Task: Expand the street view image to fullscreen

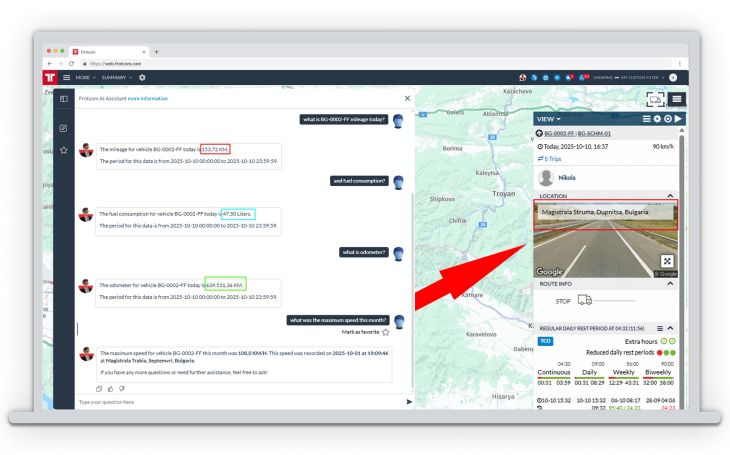Action: point(668,260)
